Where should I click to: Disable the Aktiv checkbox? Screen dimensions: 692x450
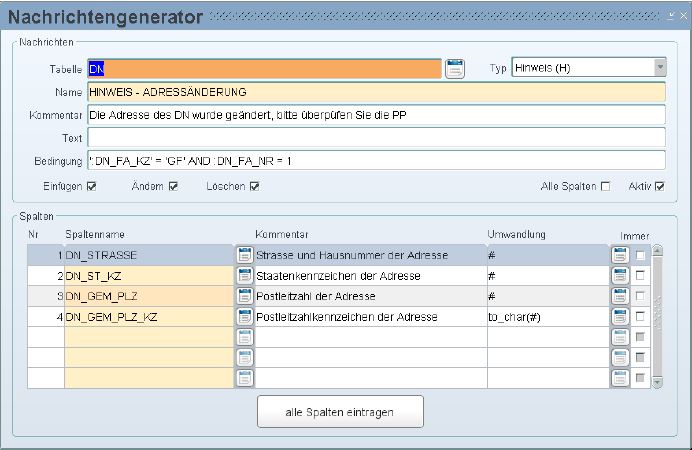(x=660, y=186)
